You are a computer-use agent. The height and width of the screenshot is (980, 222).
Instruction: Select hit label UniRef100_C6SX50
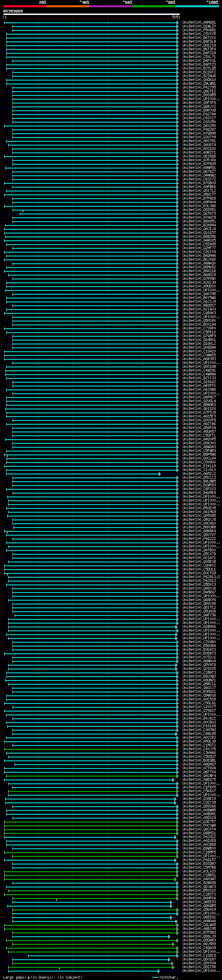[x=199, y=122]
